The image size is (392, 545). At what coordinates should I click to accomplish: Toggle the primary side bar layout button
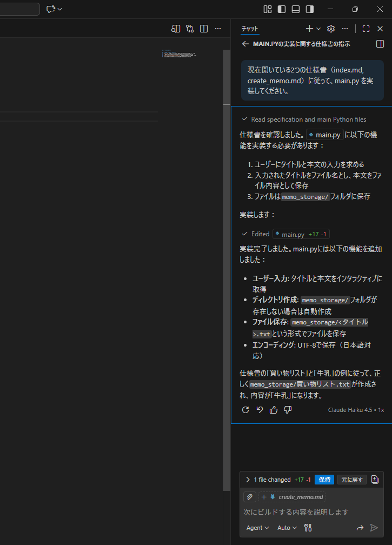[x=282, y=9]
